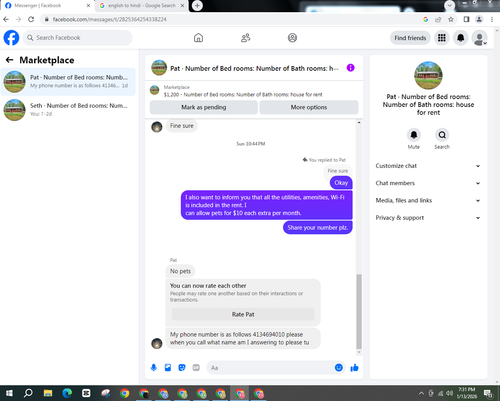The width and height of the screenshot is (500, 401).
Task: Send a voice clip microphone icon
Action: pyautogui.click(x=154, y=368)
